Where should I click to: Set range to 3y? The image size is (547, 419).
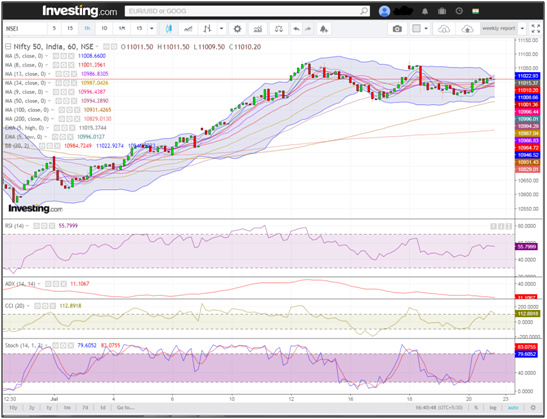click(31, 407)
